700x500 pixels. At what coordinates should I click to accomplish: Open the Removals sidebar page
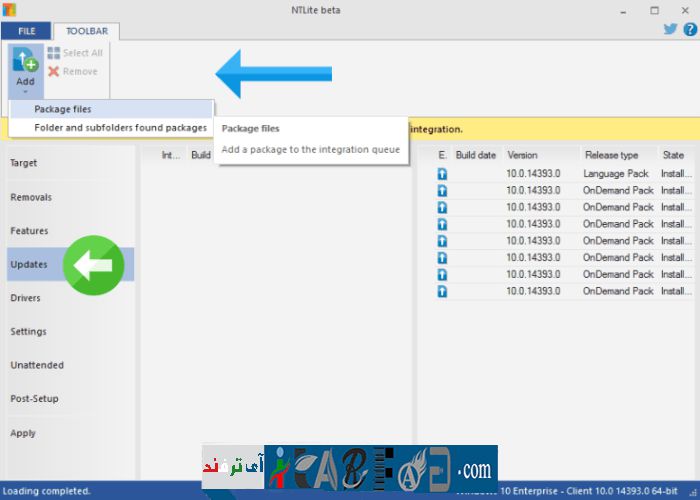pyautogui.click(x=31, y=197)
